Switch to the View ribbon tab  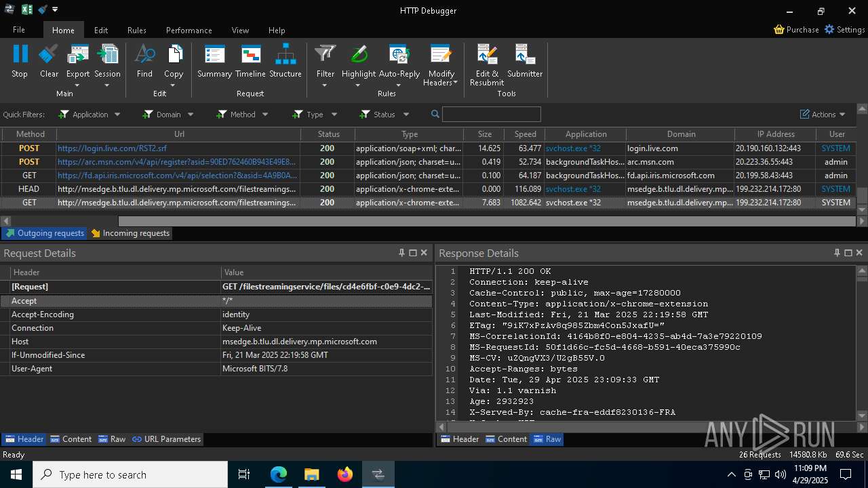pyautogui.click(x=240, y=30)
